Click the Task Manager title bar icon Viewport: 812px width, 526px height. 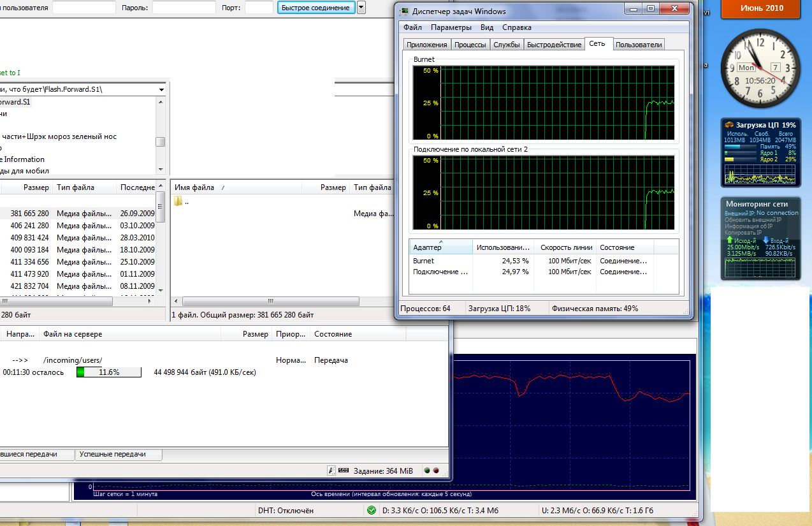[x=405, y=11]
